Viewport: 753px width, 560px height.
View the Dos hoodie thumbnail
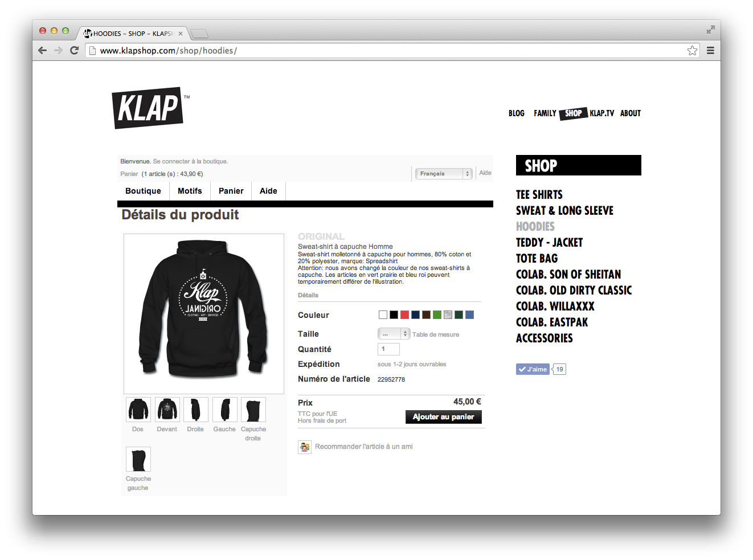(138, 410)
